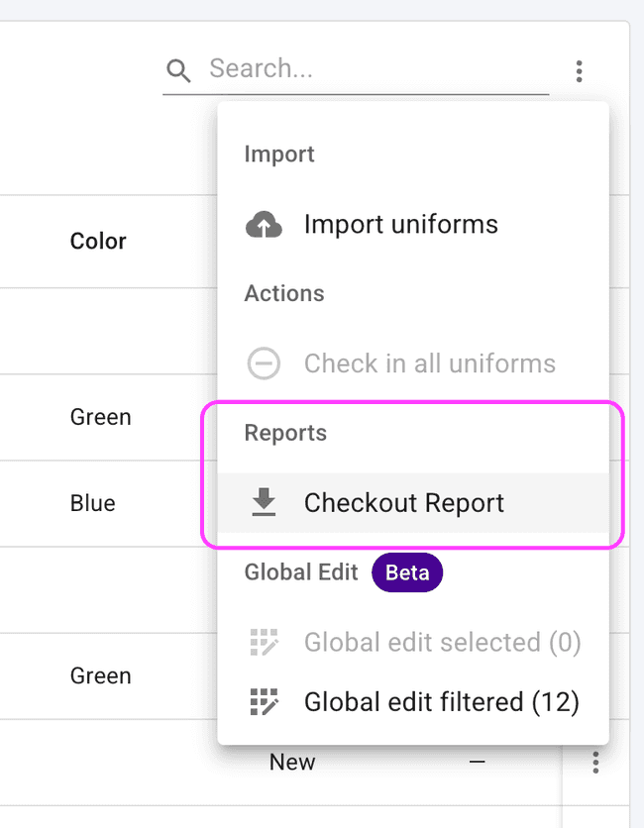Screen dimensions: 644x828
Task: Open the three-dot menu beside the search bar
Action: pyautogui.click(x=579, y=71)
